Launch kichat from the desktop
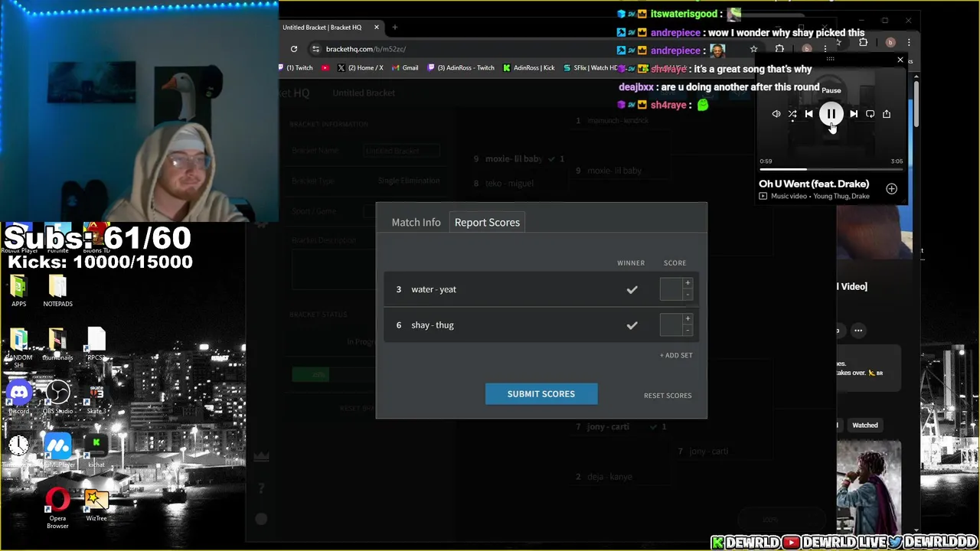Viewport: 980px width, 551px height. [96, 452]
